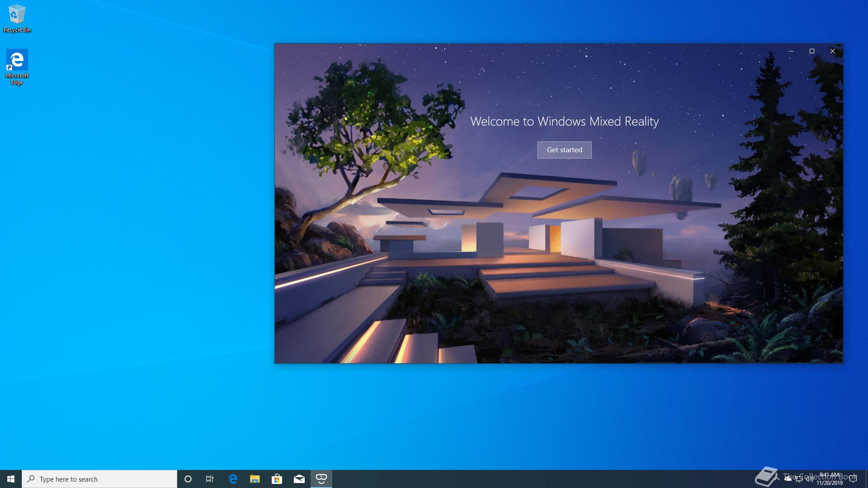The width and height of the screenshot is (868, 488).
Task: Expand the hidden system tray icons chevron
Action: pyautogui.click(x=777, y=479)
